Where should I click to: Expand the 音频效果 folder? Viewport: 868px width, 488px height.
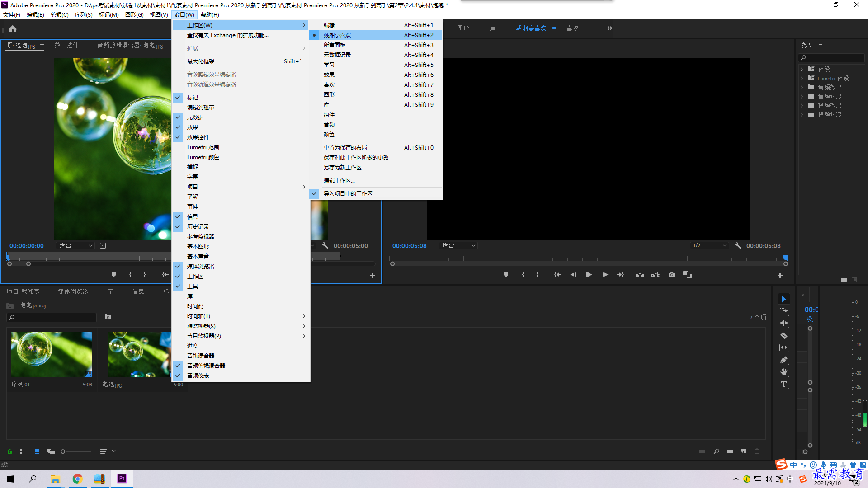pyautogui.click(x=802, y=87)
